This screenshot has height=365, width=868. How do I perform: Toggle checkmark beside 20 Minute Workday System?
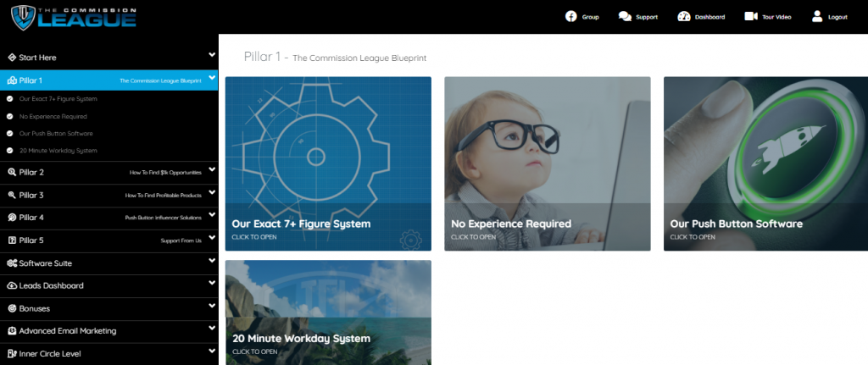[10, 151]
